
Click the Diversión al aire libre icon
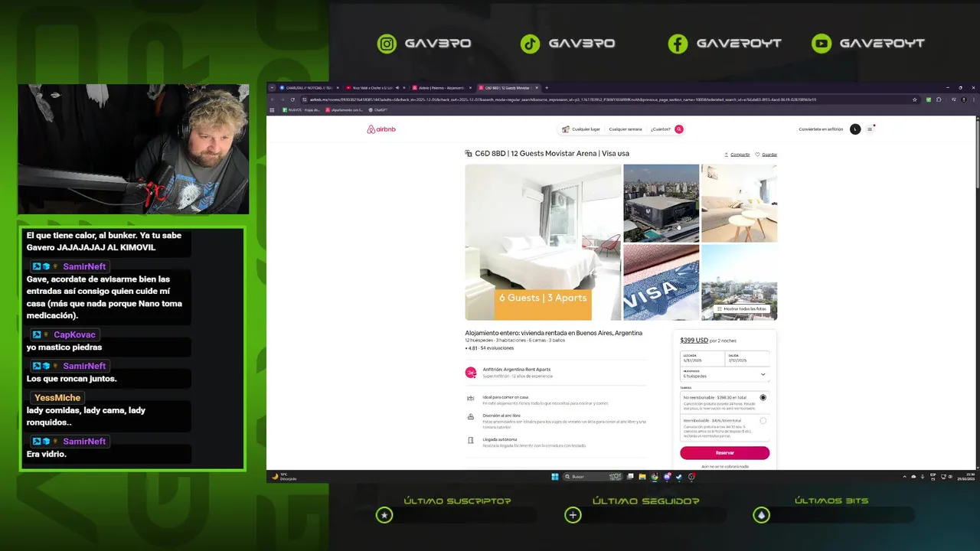471,416
